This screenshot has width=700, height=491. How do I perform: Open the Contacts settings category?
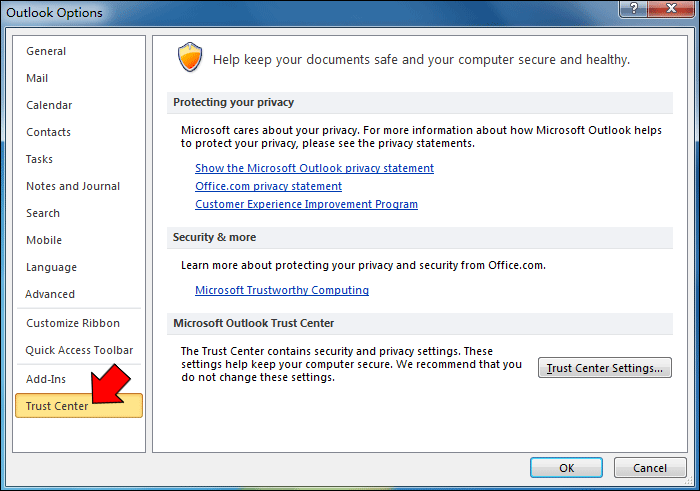[48, 132]
